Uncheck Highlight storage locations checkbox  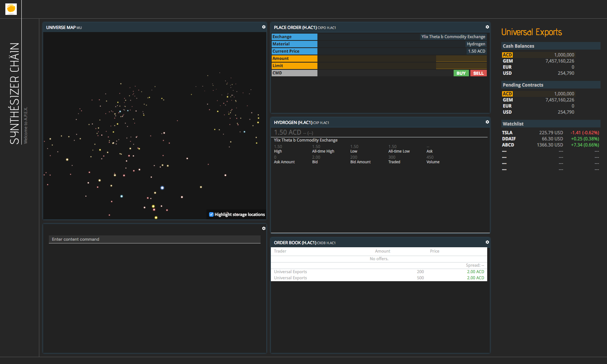[211, 214]
